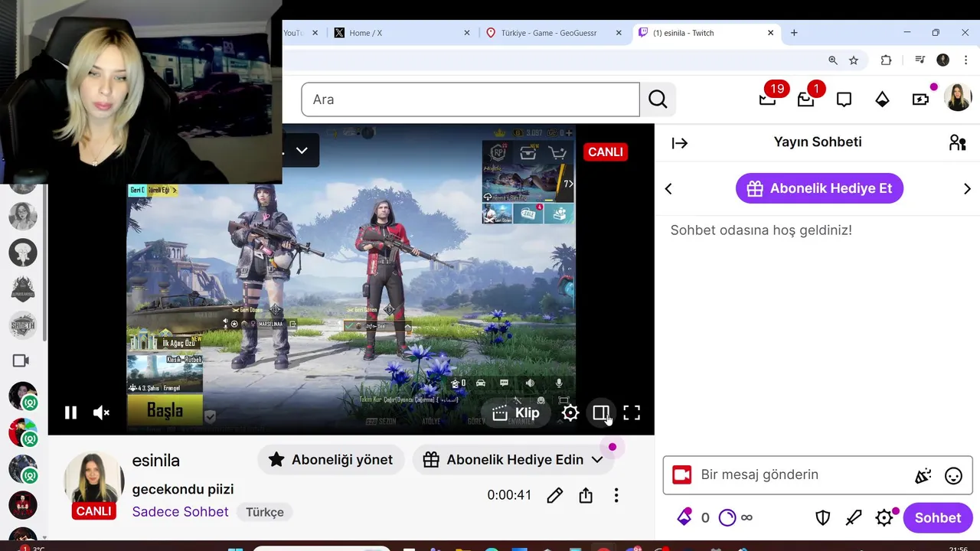Screen dimensions: 980x551
Task: Open the browser extensions puzzle icon
Action: click(887, 60)
